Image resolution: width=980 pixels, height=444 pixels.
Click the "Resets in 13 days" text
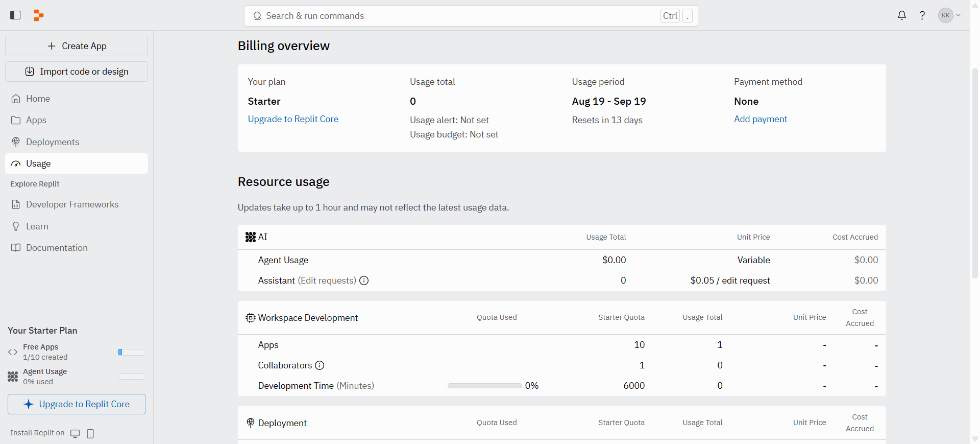tap(607, 120)
